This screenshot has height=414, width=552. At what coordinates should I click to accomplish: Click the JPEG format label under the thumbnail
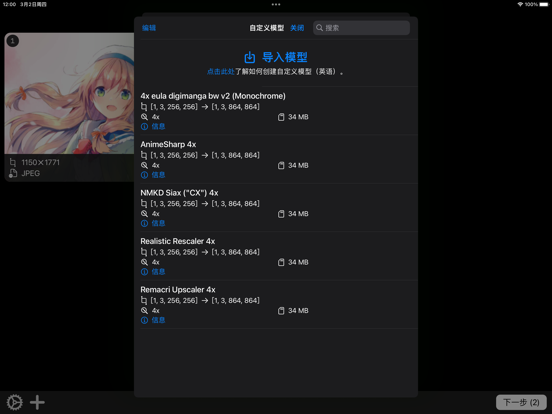point(31,173)
